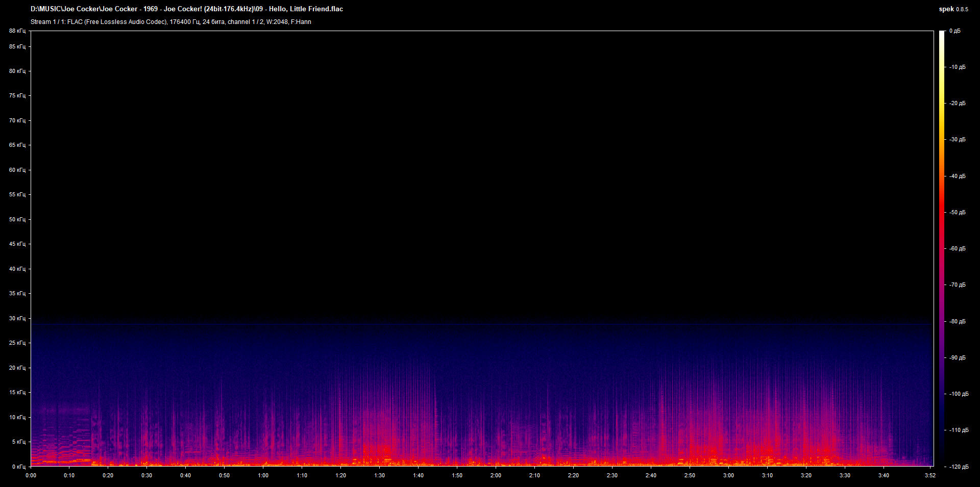980x487 pixels.
Task: Click the "40 кГц" frequency axis label
Action: (17, 269)
